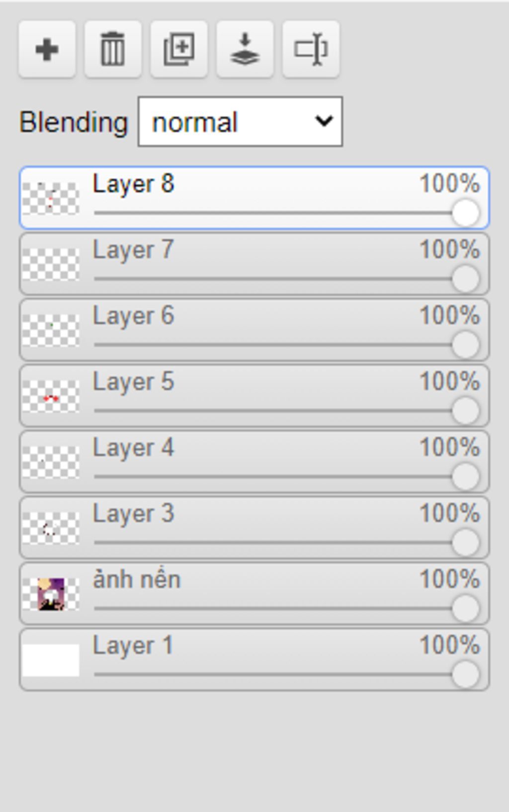Click the Layer 5 red-marks thumbnail
509x812 pixels.
(51, 396)
